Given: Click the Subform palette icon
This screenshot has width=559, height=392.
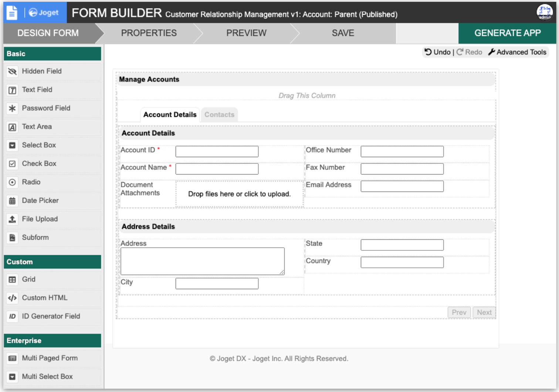Looking at the screenshot, I should coord(12,238).
